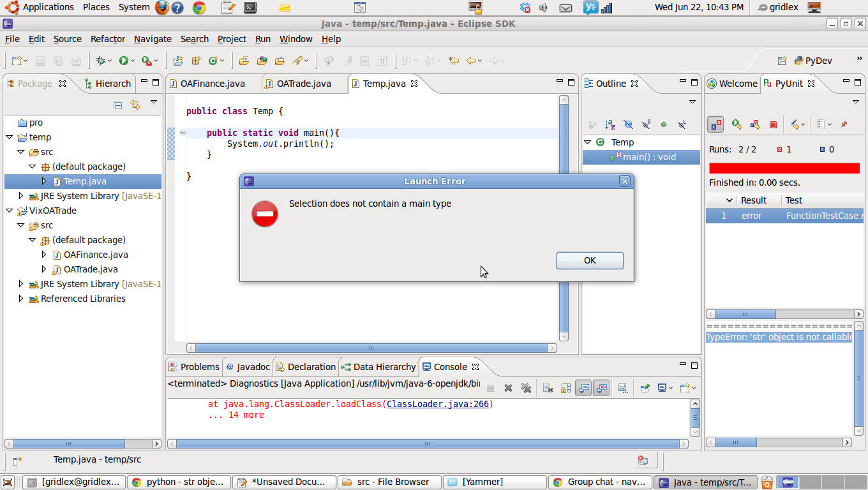Screen dimensions: 868x490
Task: Click the PyDev perspective button
Action: 813,61
